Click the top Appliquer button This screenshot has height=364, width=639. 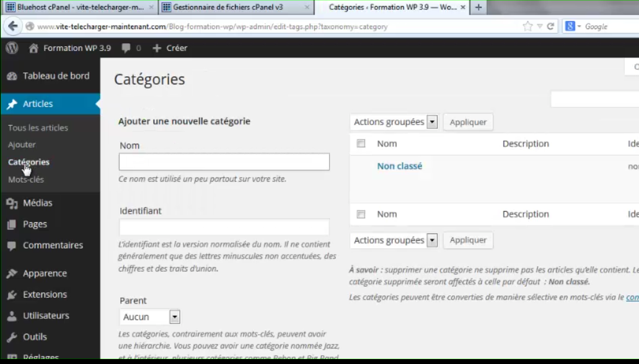tap(468, 122)
